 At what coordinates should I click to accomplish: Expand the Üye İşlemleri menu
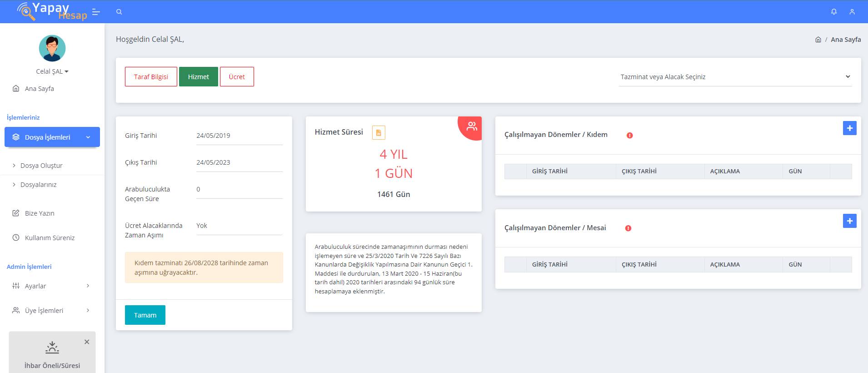tap(52, 311)
